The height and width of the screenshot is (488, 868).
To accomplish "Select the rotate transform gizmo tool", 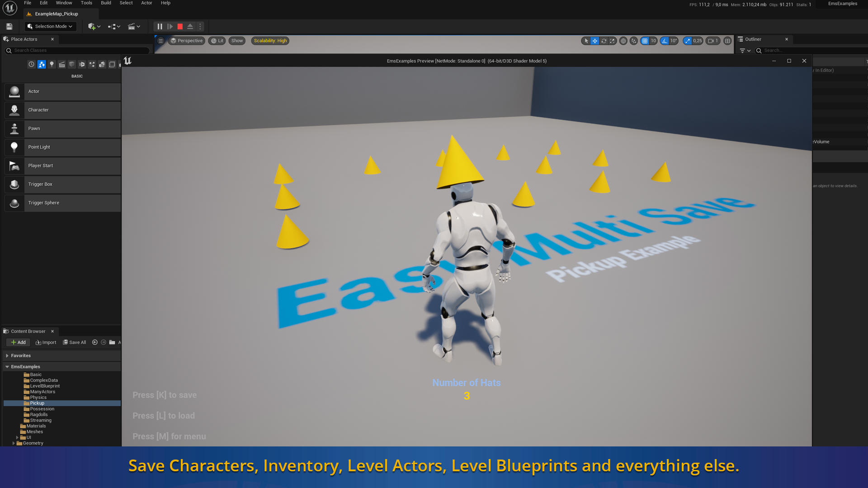I will [x=604, y=41].
